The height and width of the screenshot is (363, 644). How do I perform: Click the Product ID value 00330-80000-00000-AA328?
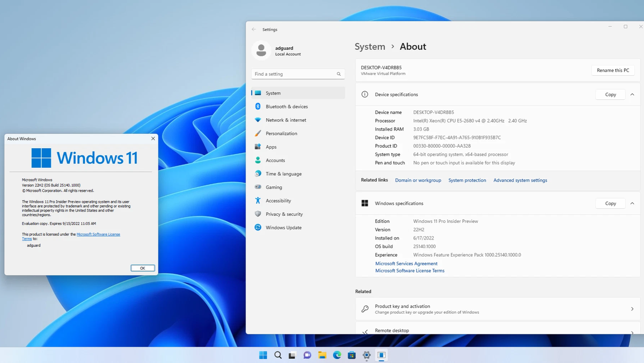(442, 146)
